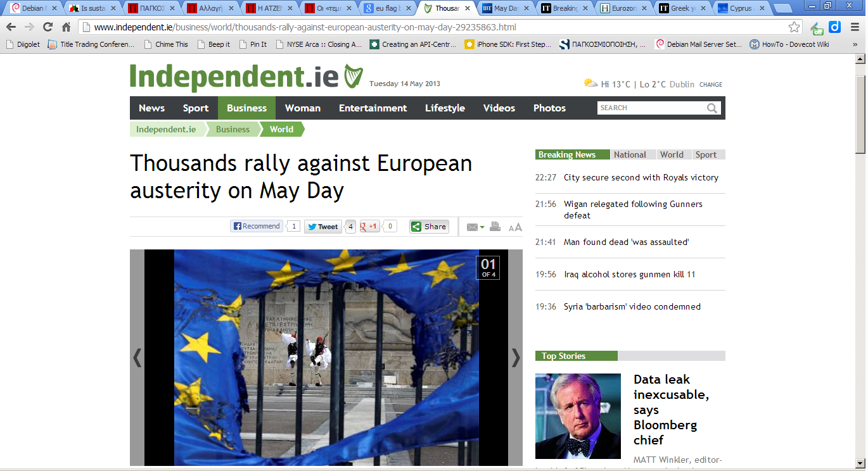The height and width of the screenshot is (471, 868).
Task: Expand the bookmarks overflow chevron
Action: [x=854, y=44]
